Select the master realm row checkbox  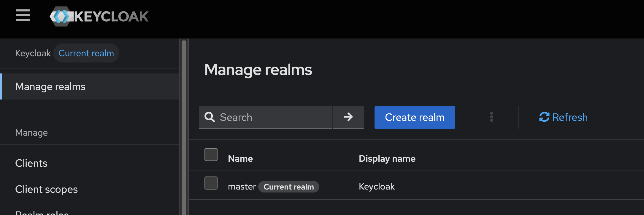[211, 183]
